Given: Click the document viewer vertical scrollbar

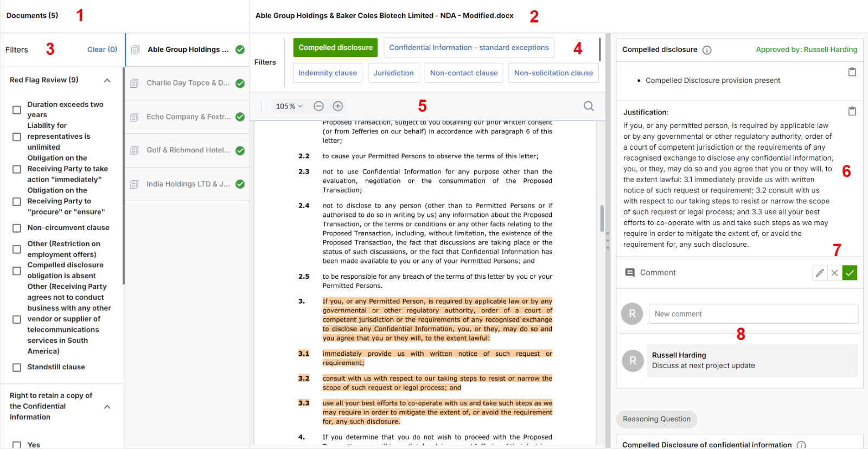Looking at the screenshot, I should (x=602, y=219).
